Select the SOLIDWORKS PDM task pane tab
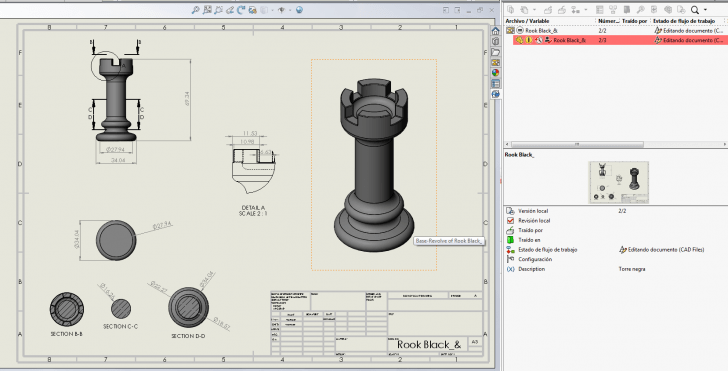 pos(495,94)
